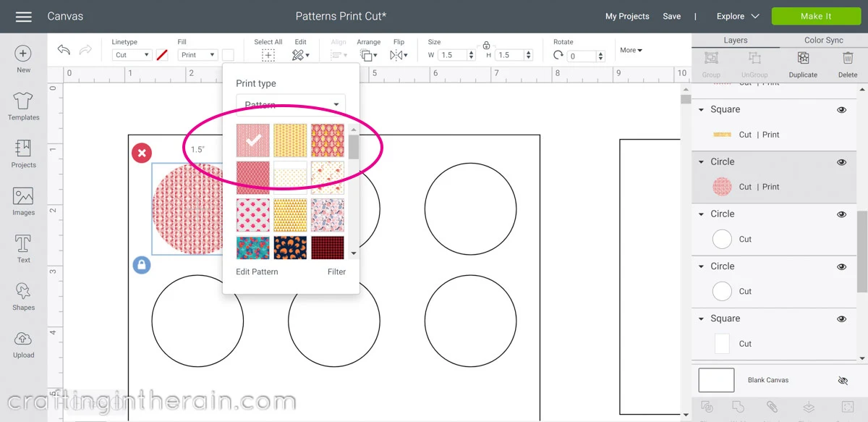Save the project

coord(672,17)
